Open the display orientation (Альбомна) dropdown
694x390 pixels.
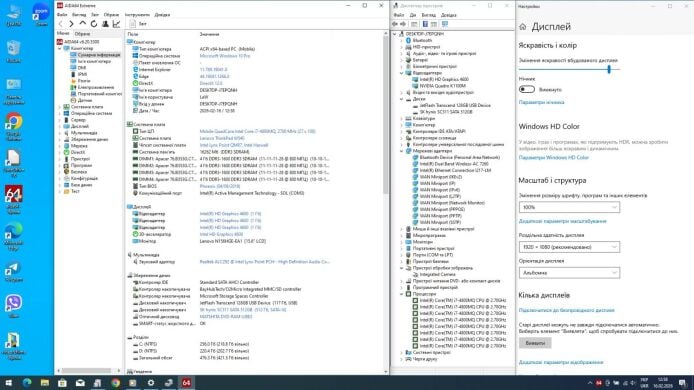[569, 273]
